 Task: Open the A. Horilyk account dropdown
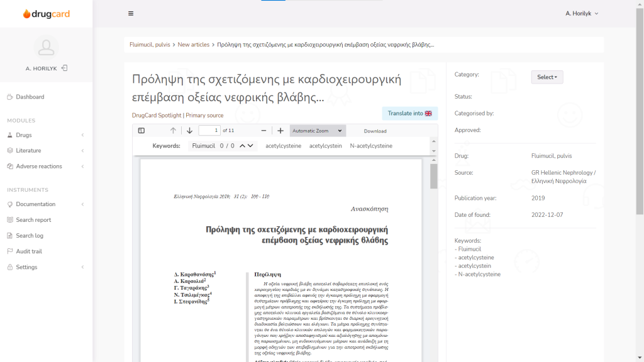[582, 14]
